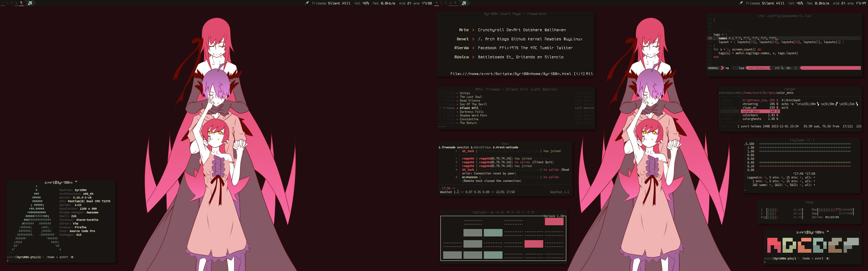The image size is (868, 271).
Task: Open the Kernel Newbies link
Action: pos(545,39)
